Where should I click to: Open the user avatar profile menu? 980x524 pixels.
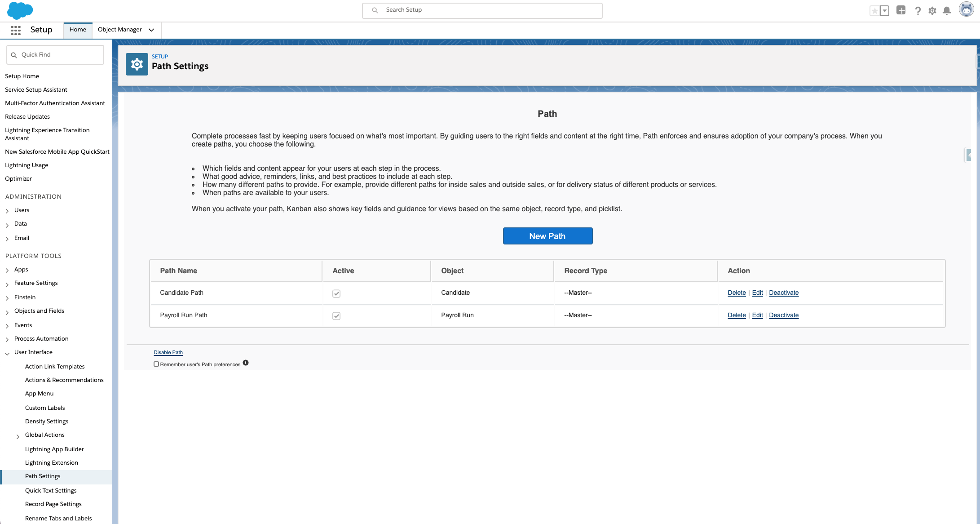tap(966, 9)
